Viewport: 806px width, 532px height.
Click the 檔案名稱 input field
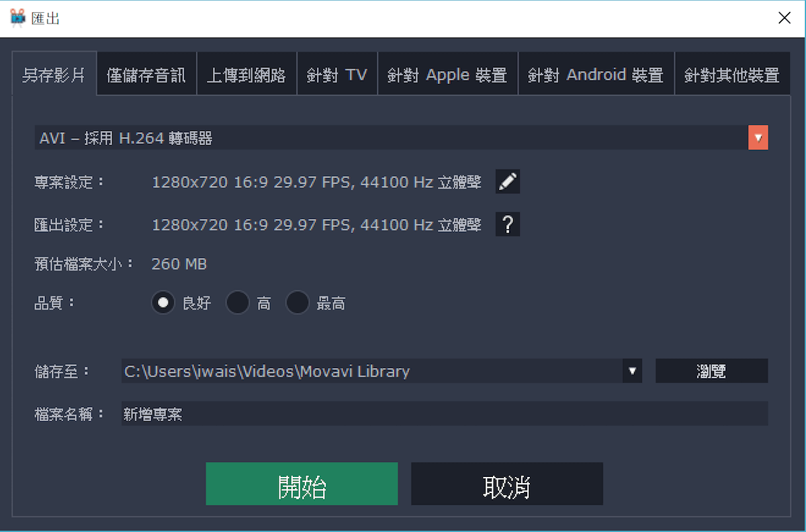click(444, 413)
